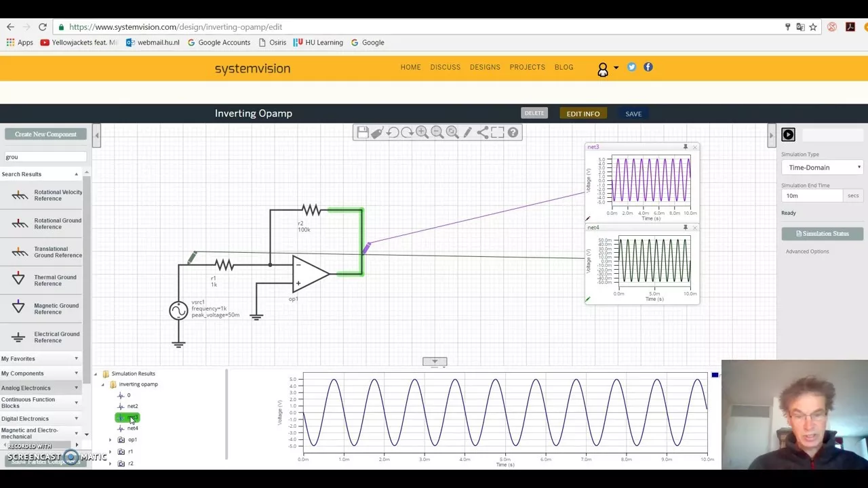This screenshot has height=488, width=868.
Task: Zoom in with the magnifier plus icon
Action: click(x=422, y=133)
